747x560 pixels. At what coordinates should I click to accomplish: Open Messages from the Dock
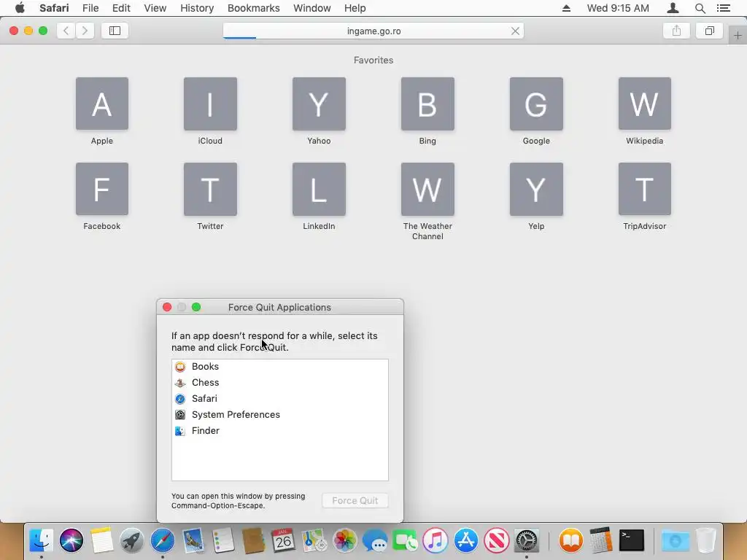tap(374, 540)
